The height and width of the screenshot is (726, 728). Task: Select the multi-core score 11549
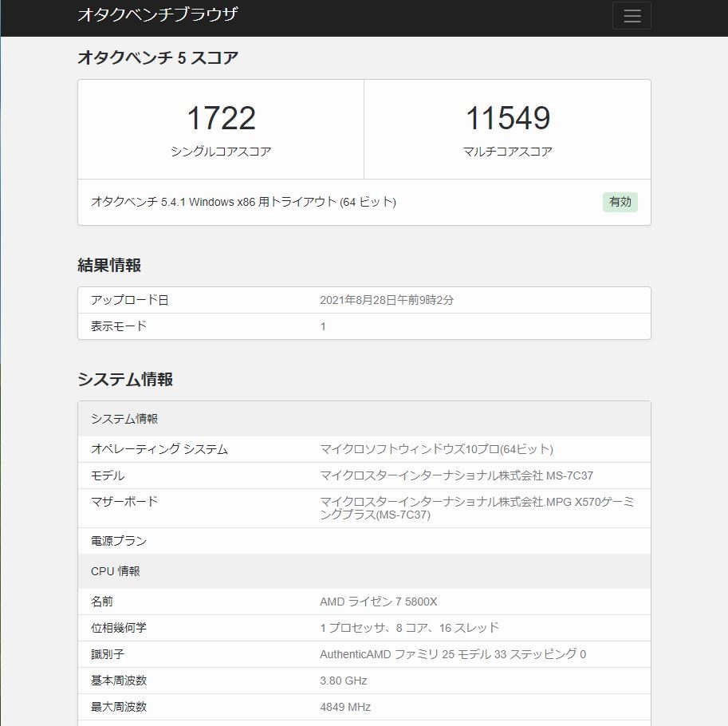coord(507,117)
